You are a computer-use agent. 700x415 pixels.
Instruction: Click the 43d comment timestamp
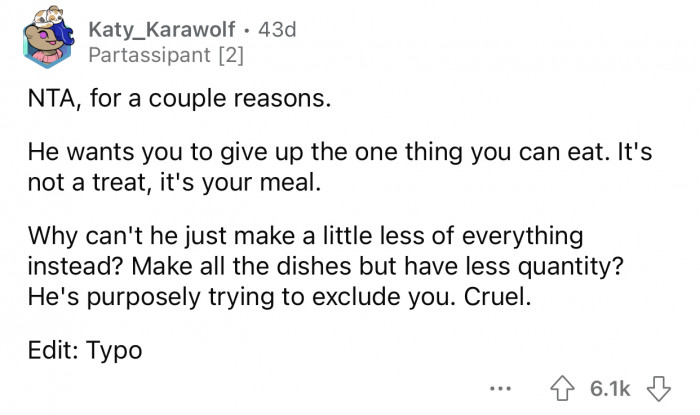click(277, 31)
